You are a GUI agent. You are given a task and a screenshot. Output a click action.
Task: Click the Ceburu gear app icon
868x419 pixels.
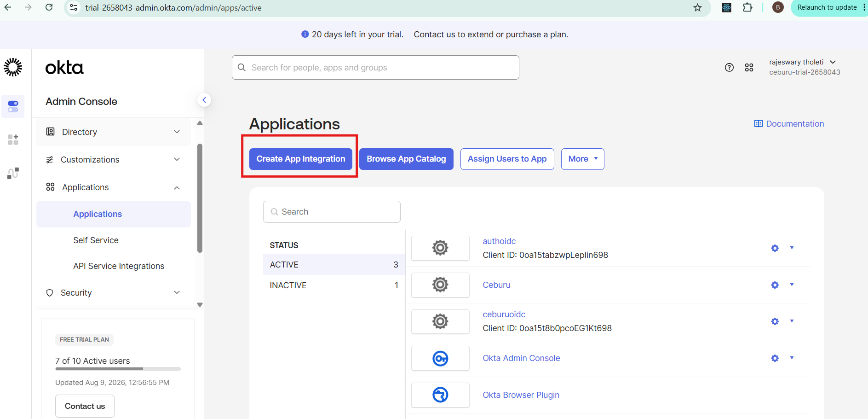(x=440, y=285)
